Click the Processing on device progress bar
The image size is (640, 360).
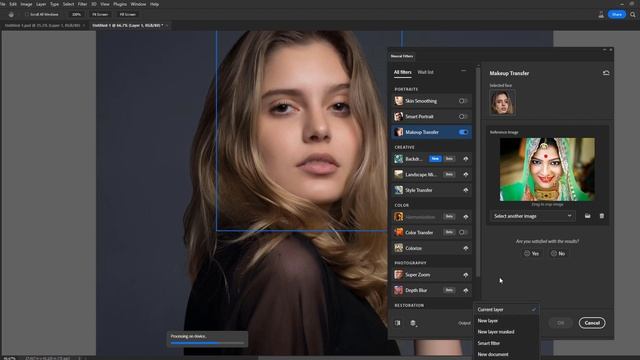click(207, 343)
